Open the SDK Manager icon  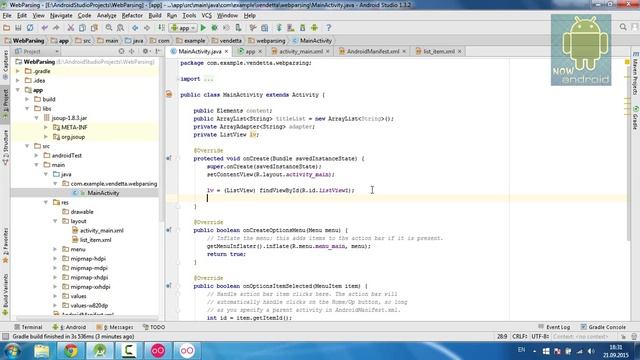pos(302,28)
